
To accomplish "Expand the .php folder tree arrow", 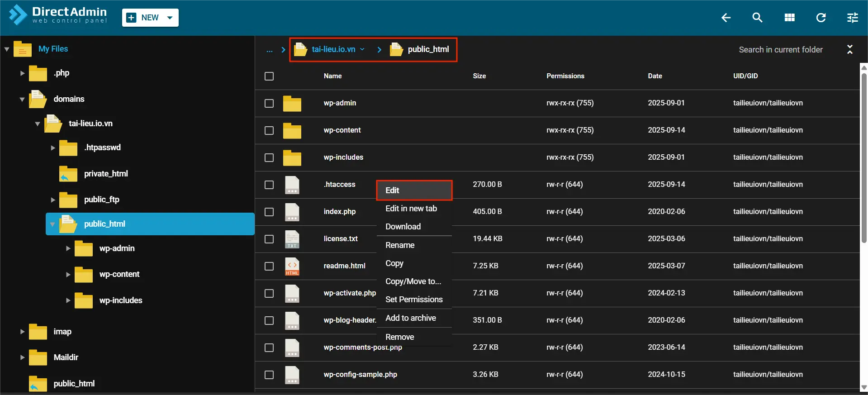I will coord(22,73).
